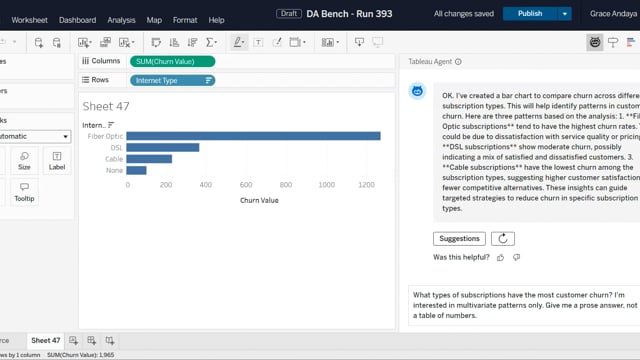The image size is (640, 360).
Task: Click the info icon beside Tableau Agent
Action: point(458,62)
